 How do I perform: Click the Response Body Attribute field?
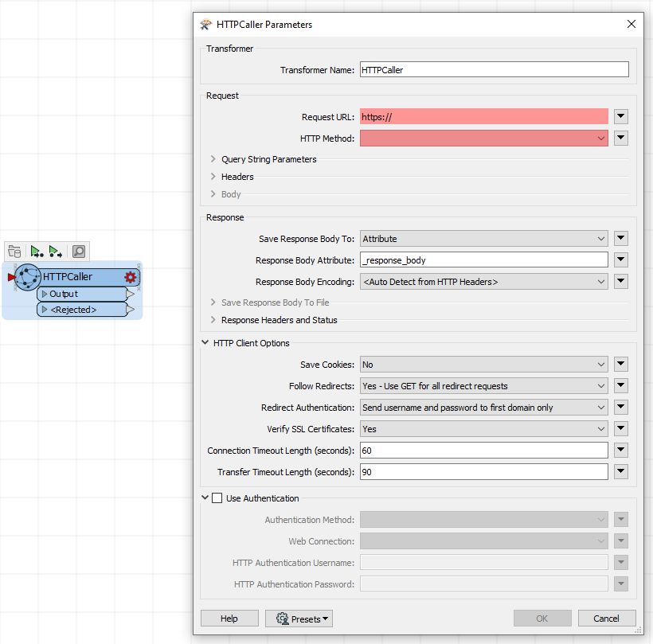tap(484, 260)
